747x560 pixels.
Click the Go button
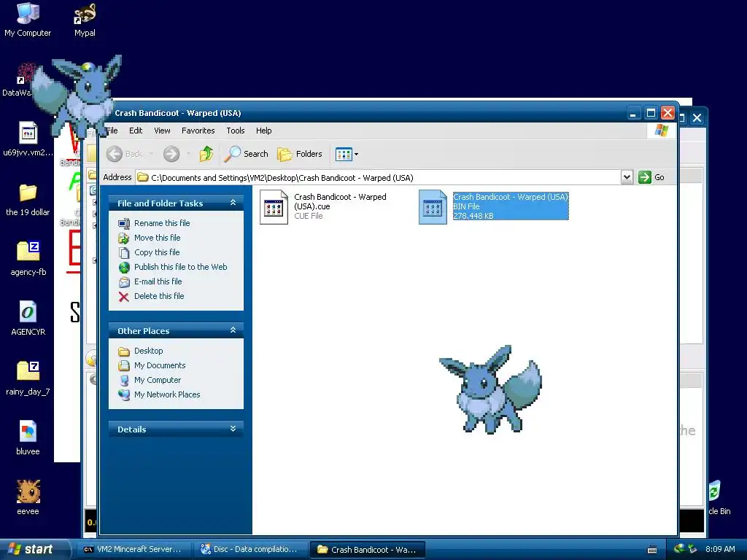[x=651, y=177]
